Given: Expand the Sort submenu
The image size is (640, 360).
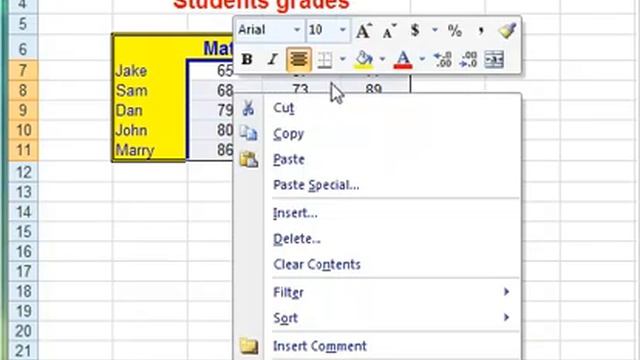Looking at the screenshot, I should (x=377, y=318).
